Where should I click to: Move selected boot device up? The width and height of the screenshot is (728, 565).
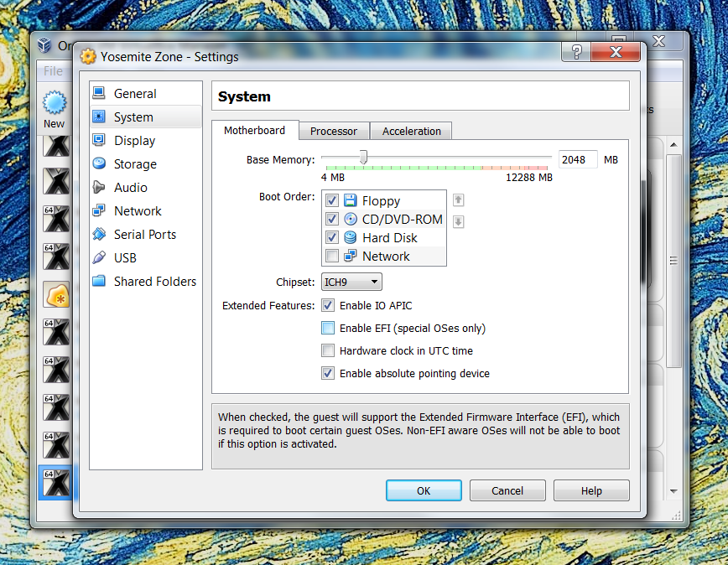(458, 200)
